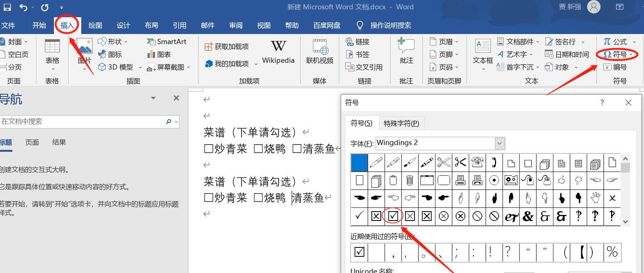Switch to the 邮件 ribbon tab
644x273 pixels.
(x=208, y=26)
